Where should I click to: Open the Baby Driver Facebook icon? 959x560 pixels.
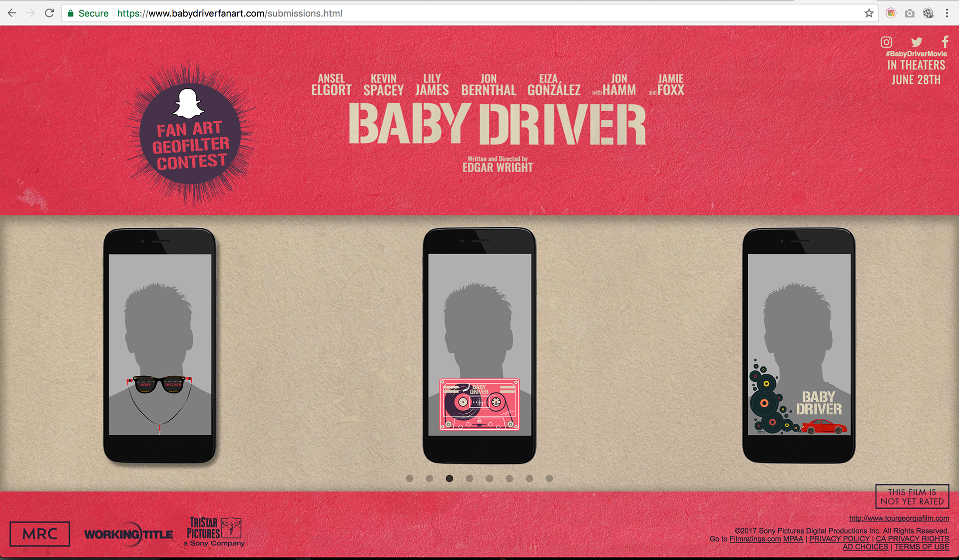945,42
